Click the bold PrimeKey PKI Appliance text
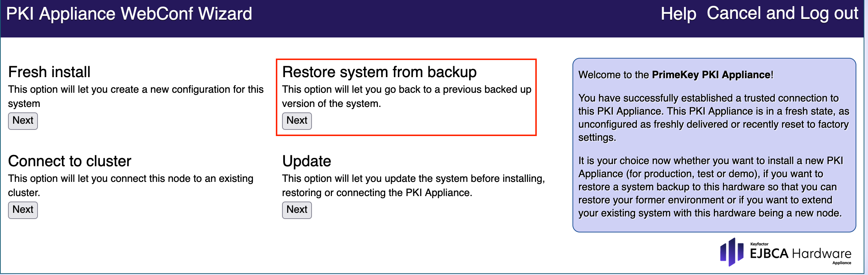Viewport: 868px width, 275px height. [711, 75]
